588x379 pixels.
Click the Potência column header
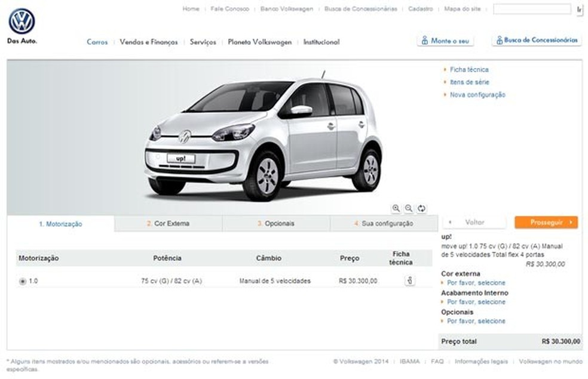click(167, 258)
